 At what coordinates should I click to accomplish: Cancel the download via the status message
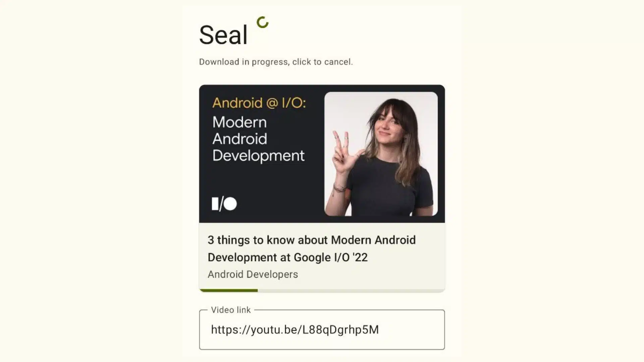(x=276, y=62)
